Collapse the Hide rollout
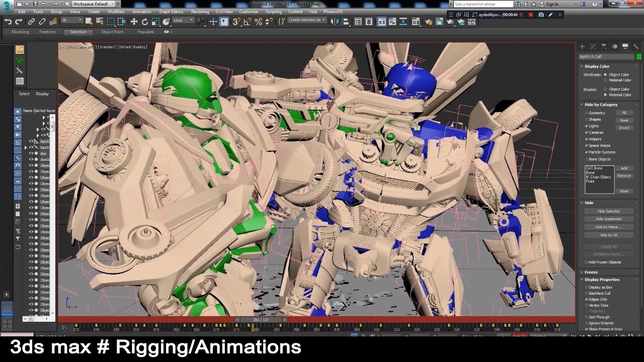The height and width of the screenshot is (362, 644). pos(589,203)
